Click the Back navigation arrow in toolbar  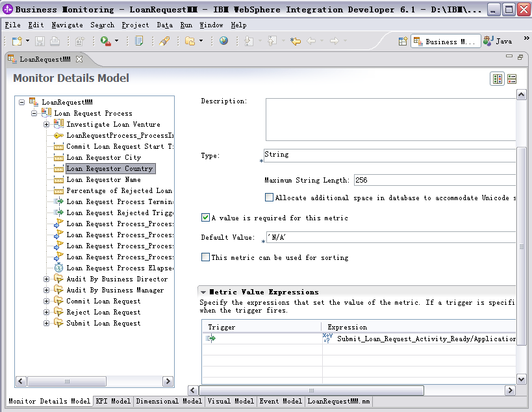coord(311,41)
